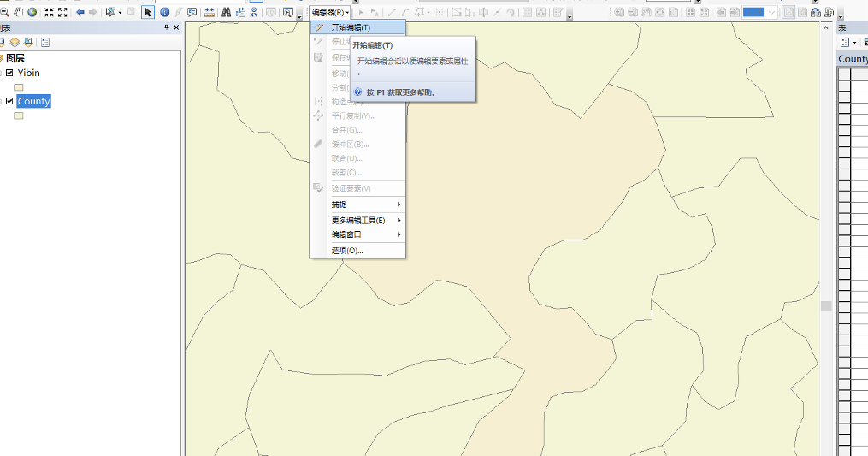Select the Measure ruler tool

210,12
